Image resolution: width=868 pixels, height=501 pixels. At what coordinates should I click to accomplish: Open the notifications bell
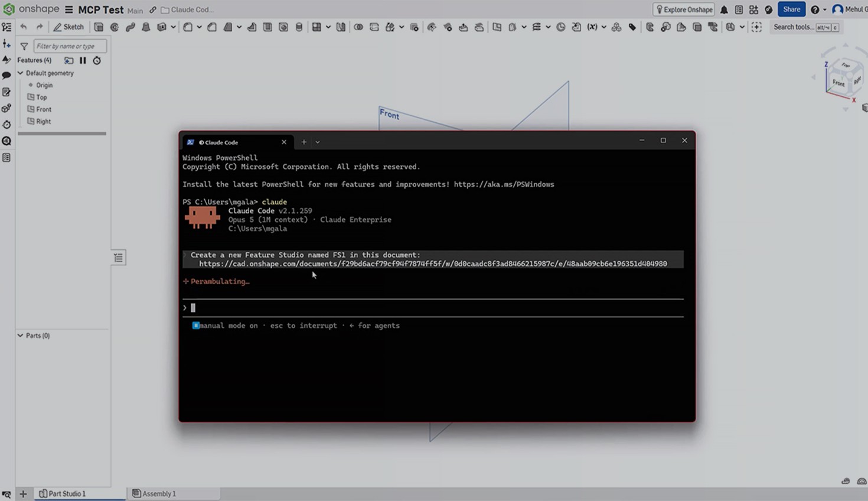click(x=724, y=9)
